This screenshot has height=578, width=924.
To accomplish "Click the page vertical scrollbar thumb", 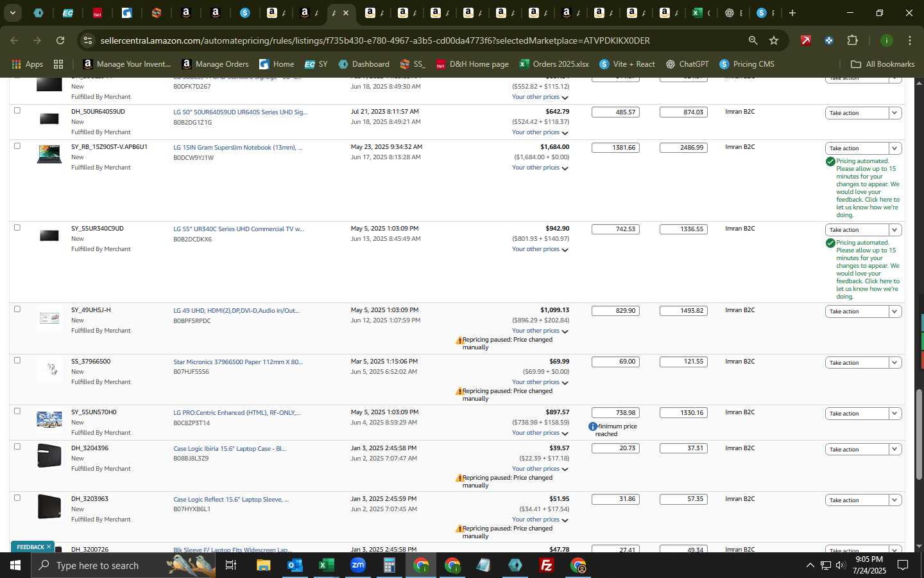I will [x=919, y=434].
